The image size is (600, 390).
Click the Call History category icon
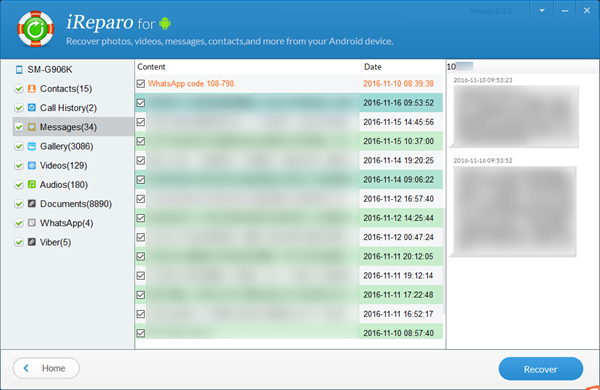32,108
